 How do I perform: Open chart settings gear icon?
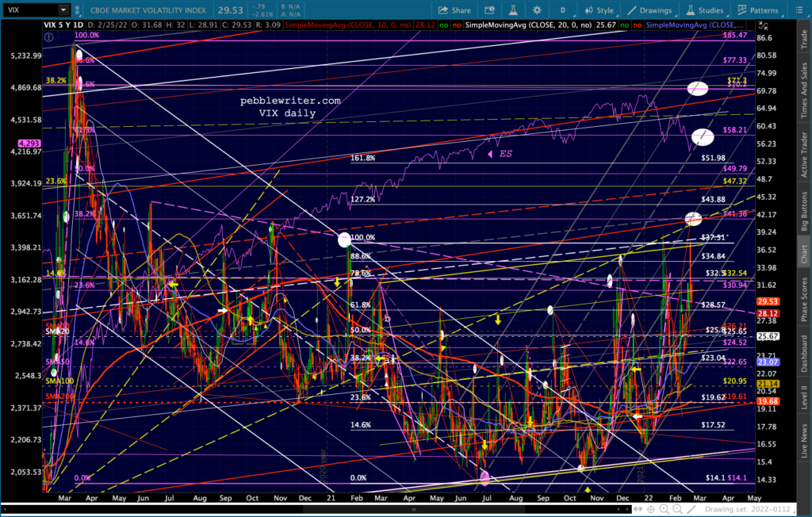click(x=537, y=10)
